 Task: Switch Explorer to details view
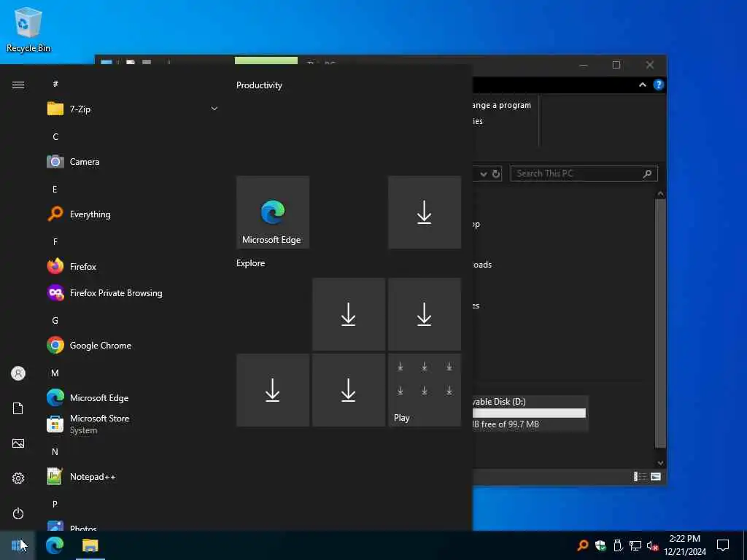pyautogui.click(x=639, y=477)
